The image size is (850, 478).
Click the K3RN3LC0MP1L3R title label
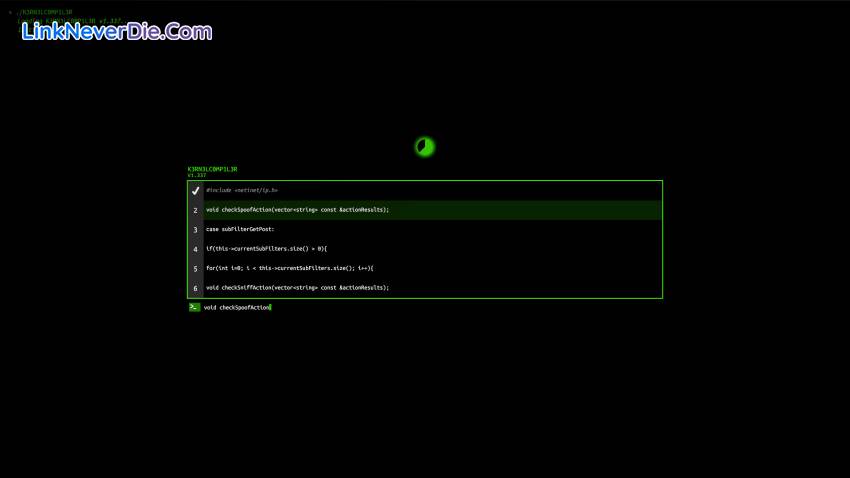pyautogui.click(x=212, y=169)
